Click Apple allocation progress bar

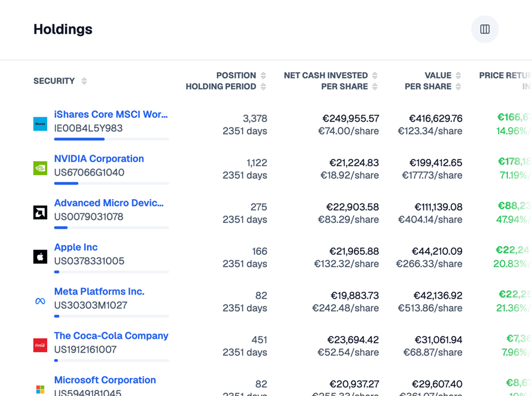111,272
